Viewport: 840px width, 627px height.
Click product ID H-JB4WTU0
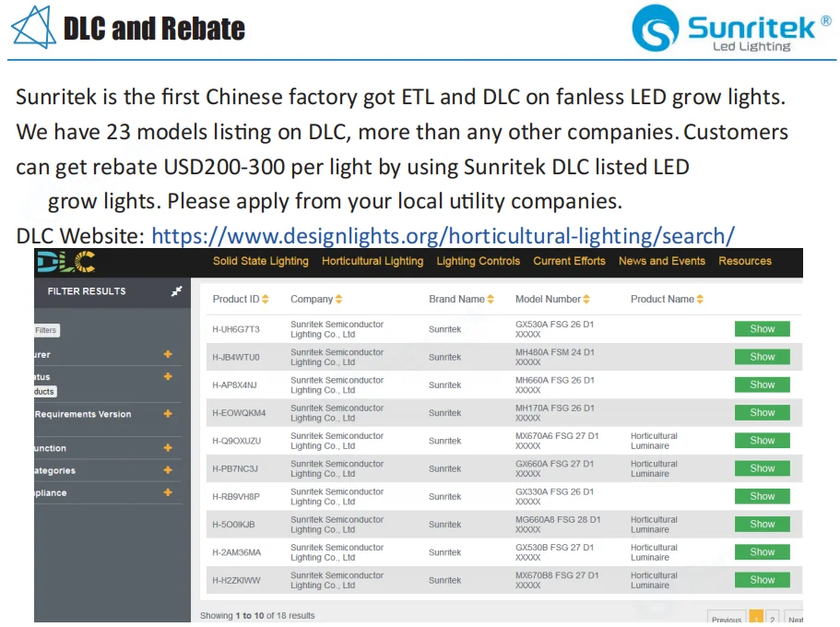[x=236, y=357]
